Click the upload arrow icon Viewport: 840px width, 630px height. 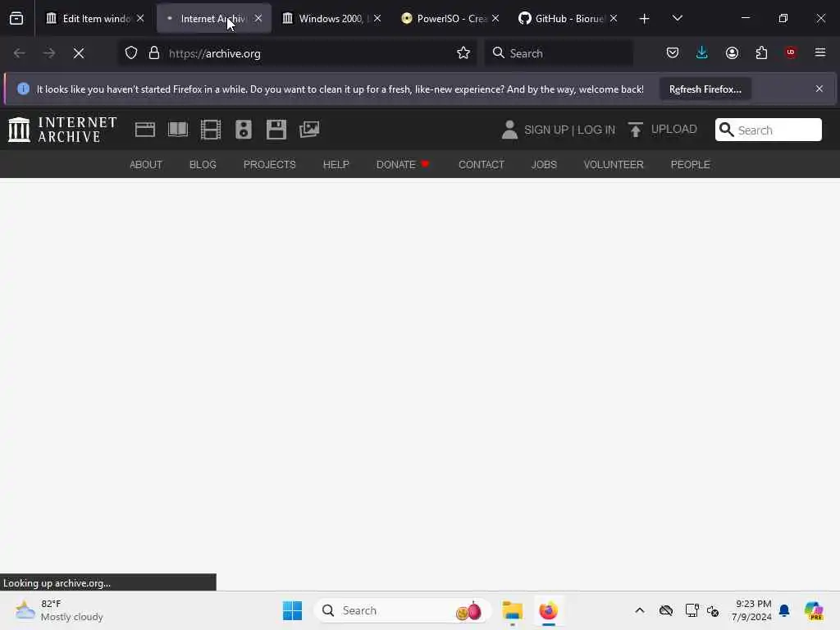pos(636,130)
